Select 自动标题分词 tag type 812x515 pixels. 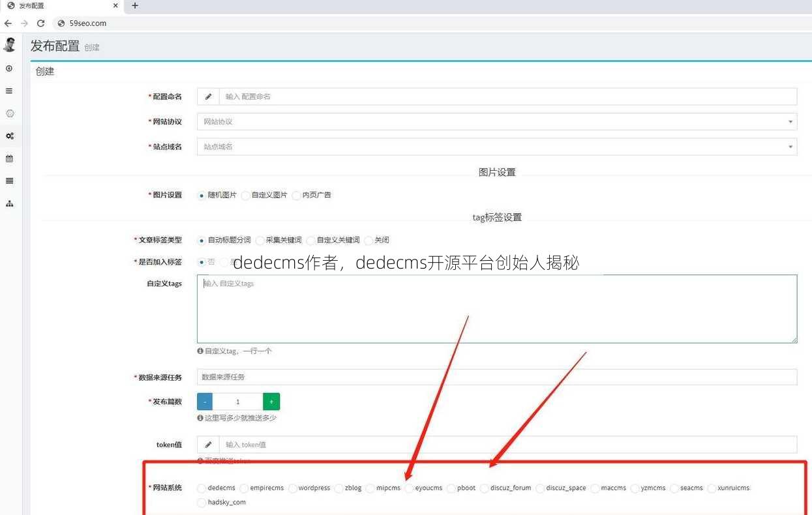pos(202,241)
